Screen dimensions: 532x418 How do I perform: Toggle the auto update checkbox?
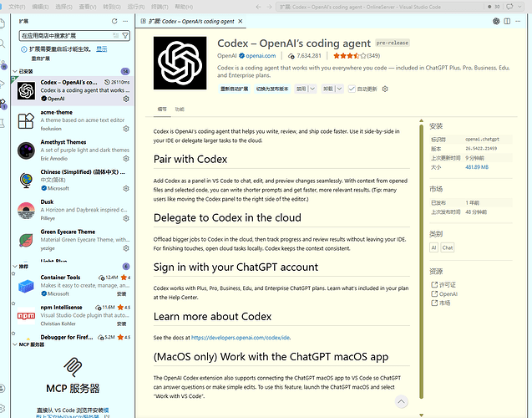352,89
